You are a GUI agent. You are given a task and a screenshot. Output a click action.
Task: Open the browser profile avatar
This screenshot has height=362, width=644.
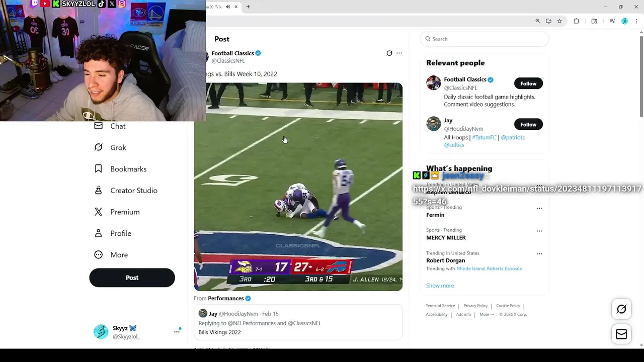pos(624,21)
